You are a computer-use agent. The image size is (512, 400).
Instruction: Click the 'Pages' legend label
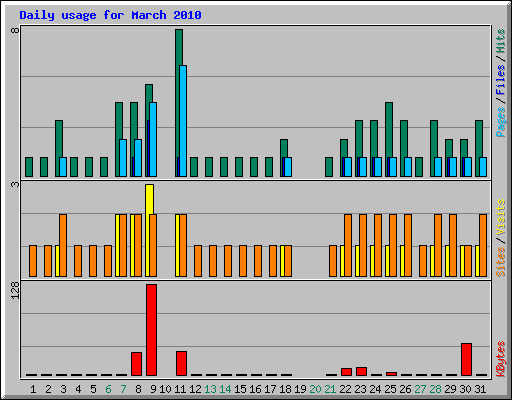coord(500,122)
